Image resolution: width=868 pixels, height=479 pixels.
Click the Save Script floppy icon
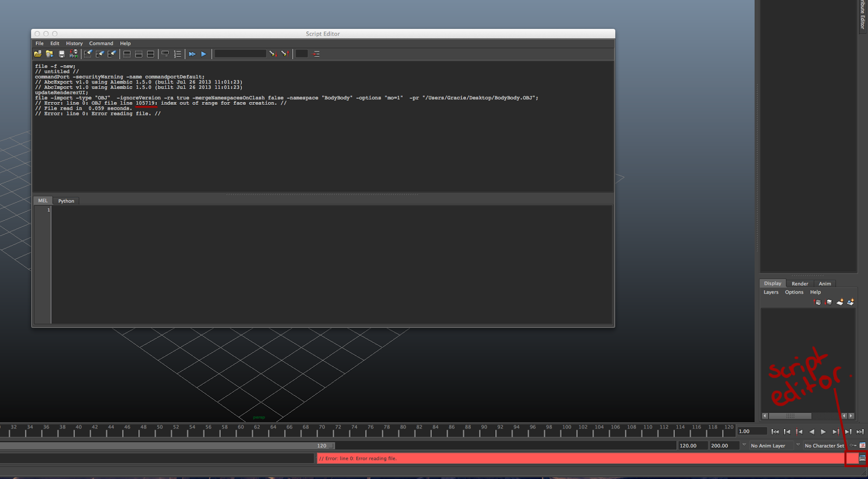coord(61,54)
